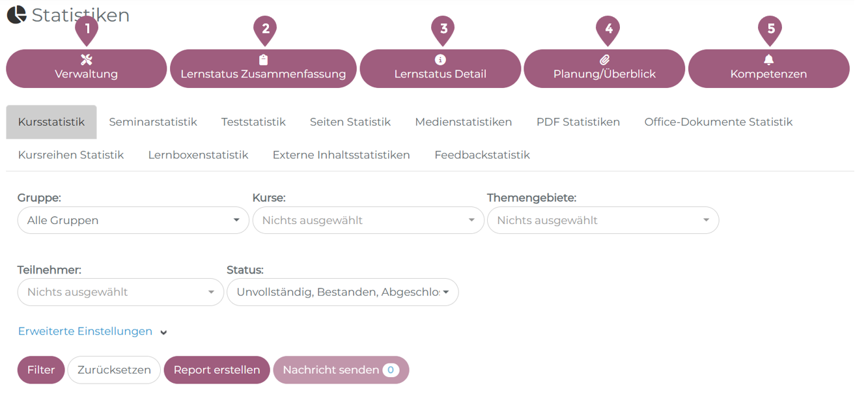Click the info icon in Lernstatus Detail

[440, 60]
